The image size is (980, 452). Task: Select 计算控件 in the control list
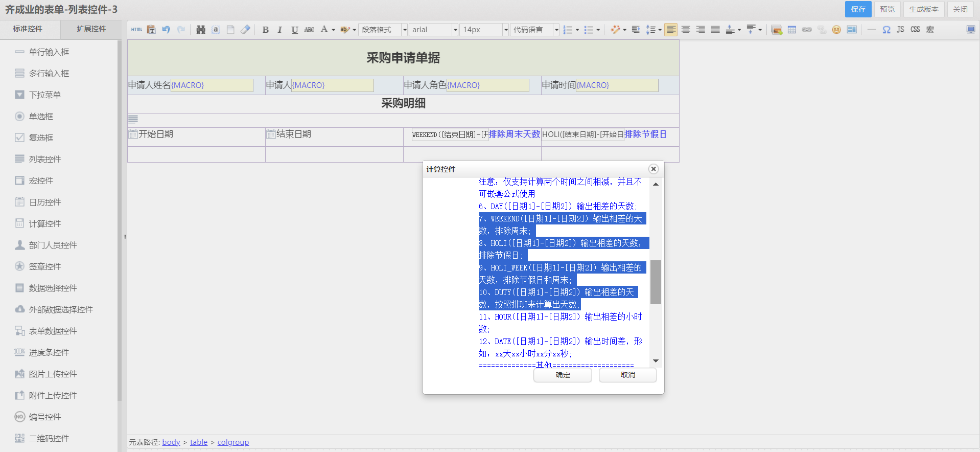[45, 223]
